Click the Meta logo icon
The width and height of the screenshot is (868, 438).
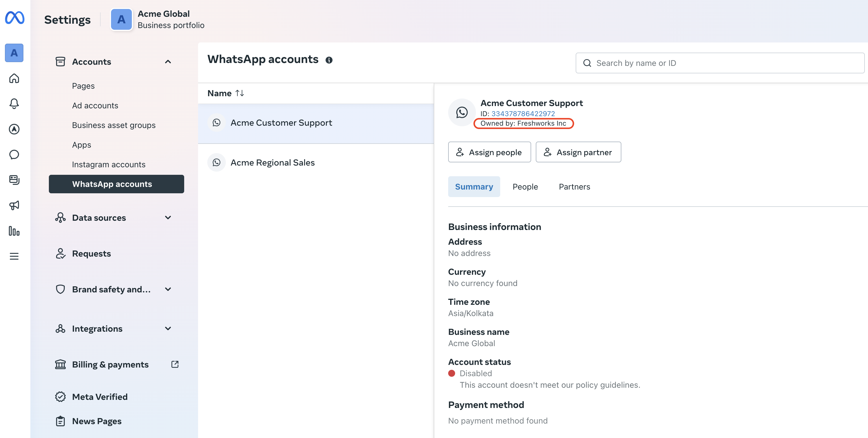14,18
